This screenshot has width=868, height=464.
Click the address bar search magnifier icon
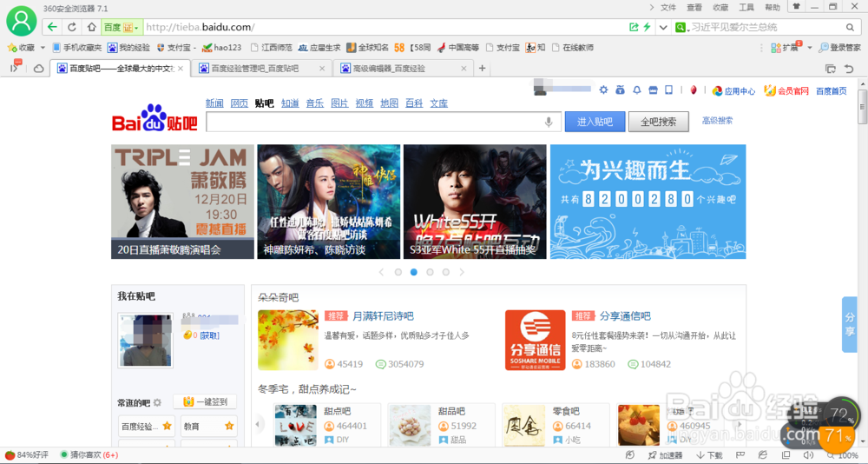click(851, 27)
